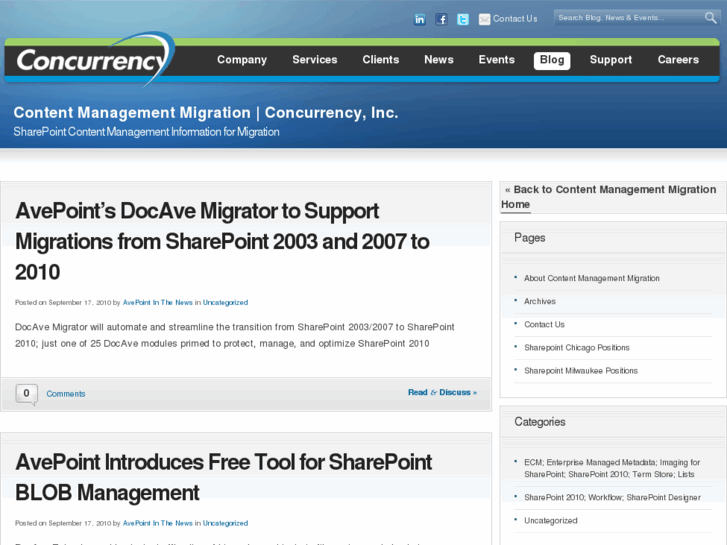This screenshot has width=727, height=545.
Task: Select ECM; Enterprise Managed Metadata category
Action: 612,468
